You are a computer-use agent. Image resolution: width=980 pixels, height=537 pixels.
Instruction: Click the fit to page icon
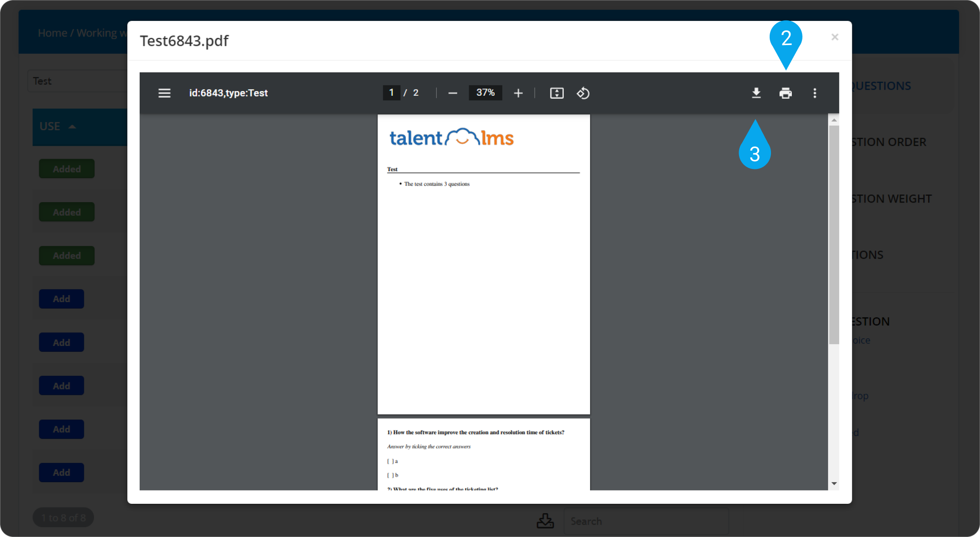[x=556, y=93]
